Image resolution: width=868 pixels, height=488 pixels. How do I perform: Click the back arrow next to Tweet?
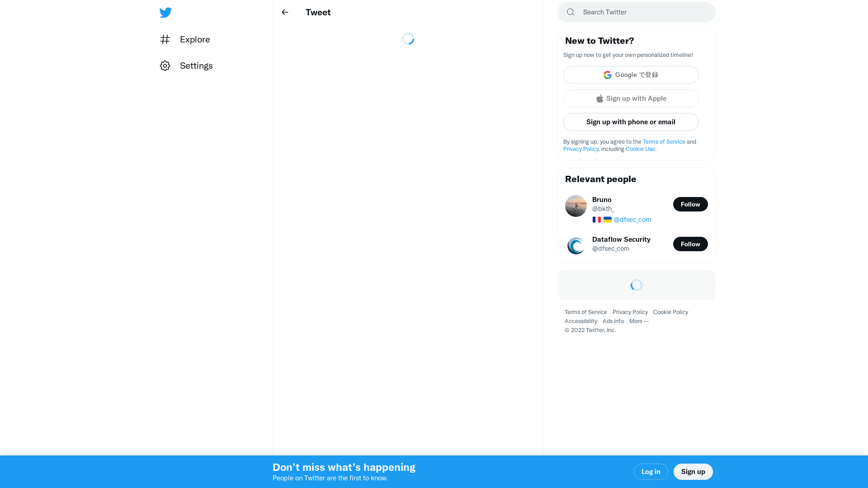(285, 12)
